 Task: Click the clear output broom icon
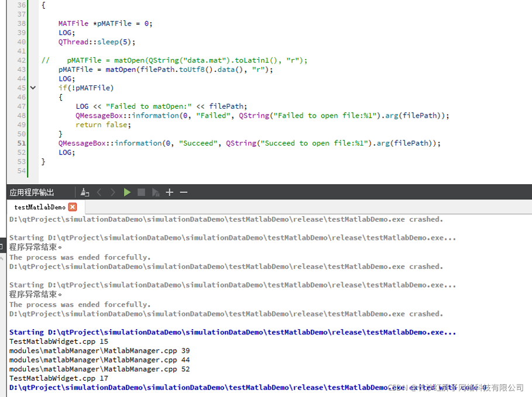pyautogui.click(x=85, y=192)
